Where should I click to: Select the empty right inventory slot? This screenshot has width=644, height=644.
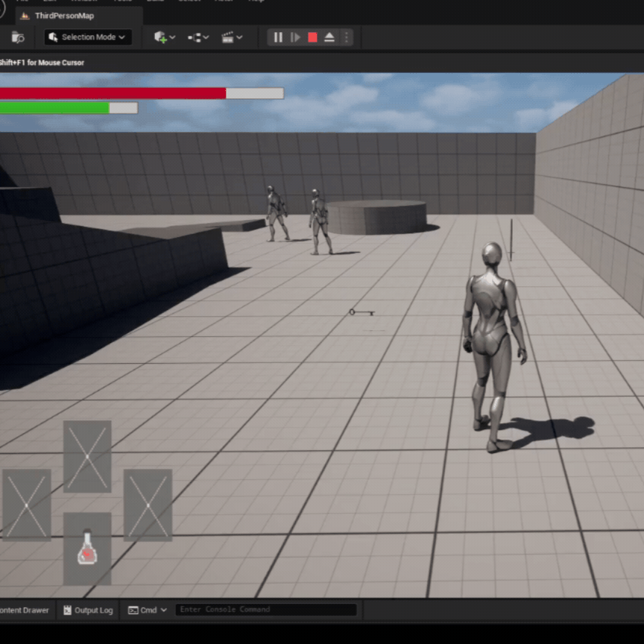pyautogui.click(x=148, y=505)
